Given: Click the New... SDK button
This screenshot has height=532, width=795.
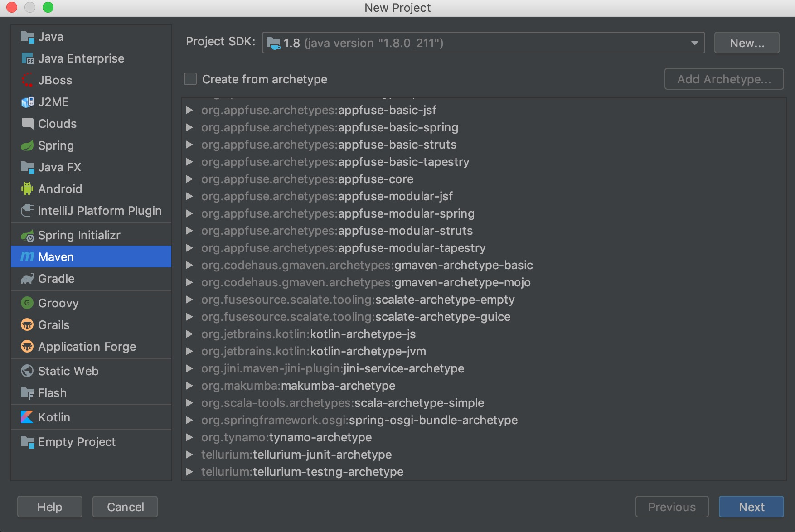Looking at the screenshot, I should coord(747,43).
